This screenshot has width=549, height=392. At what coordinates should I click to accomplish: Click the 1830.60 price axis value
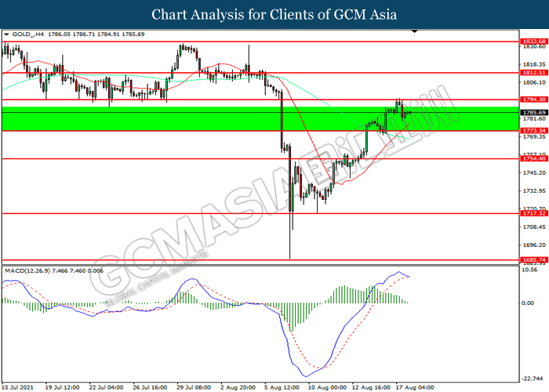pyautogui.click(x=534, y=46)
